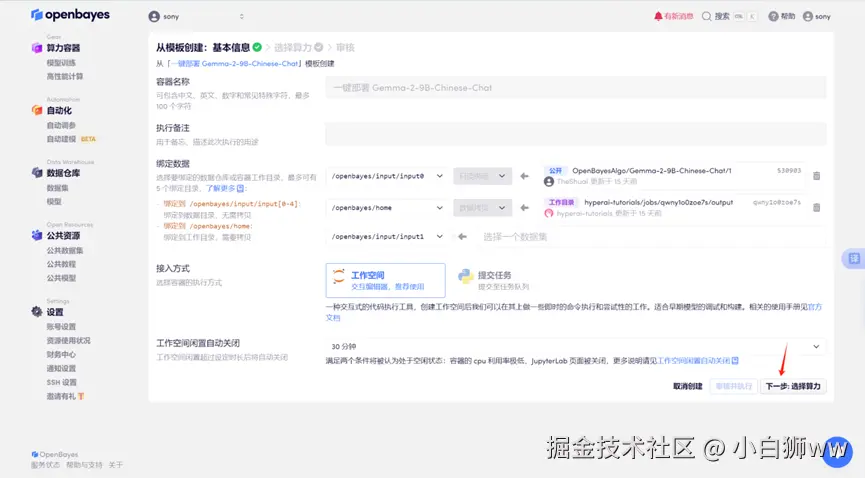Open 通知设置 in sidebar

[x=61, y=368]
